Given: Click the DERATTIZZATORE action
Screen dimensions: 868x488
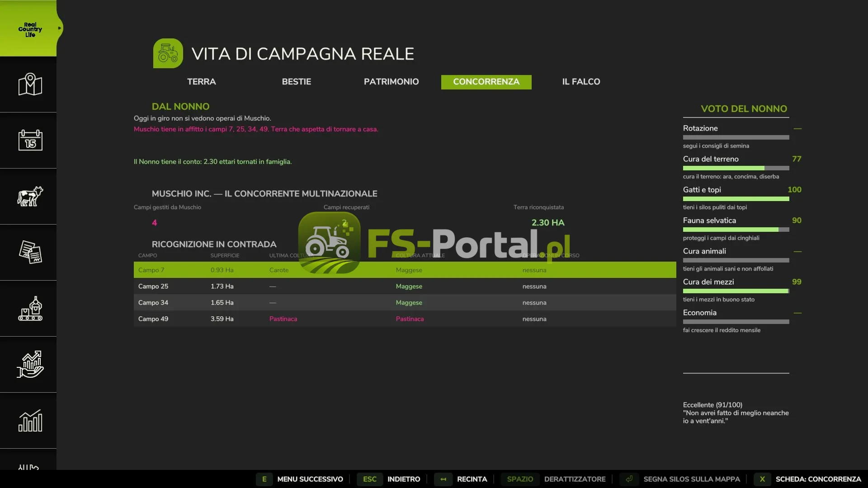Looking at the screenshot, I should 575,479.
